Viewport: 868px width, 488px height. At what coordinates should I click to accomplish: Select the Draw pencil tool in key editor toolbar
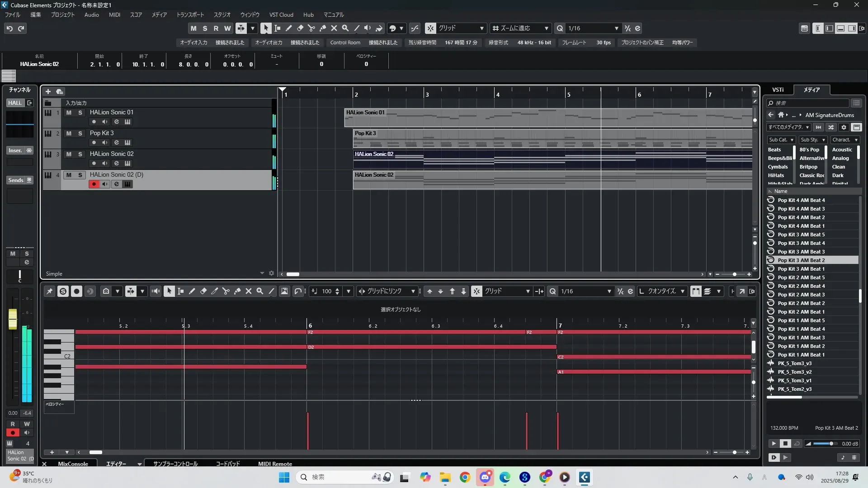tap(192, 291)
